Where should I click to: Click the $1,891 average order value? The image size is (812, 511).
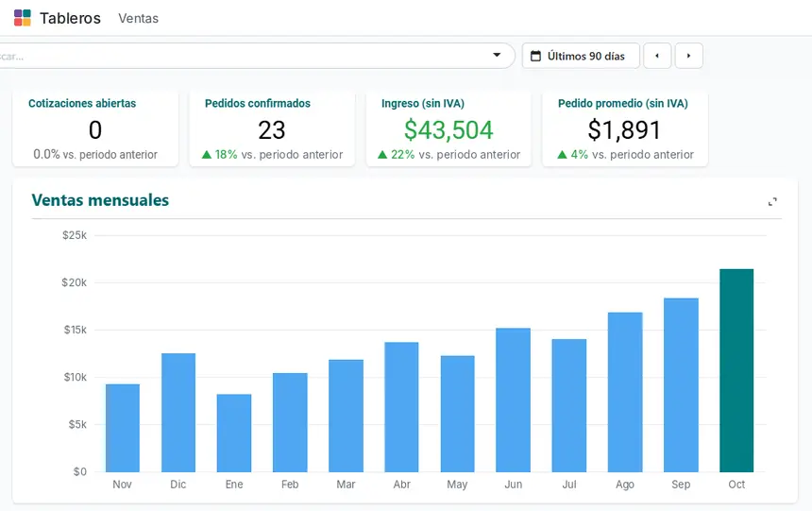click(624, 129)
